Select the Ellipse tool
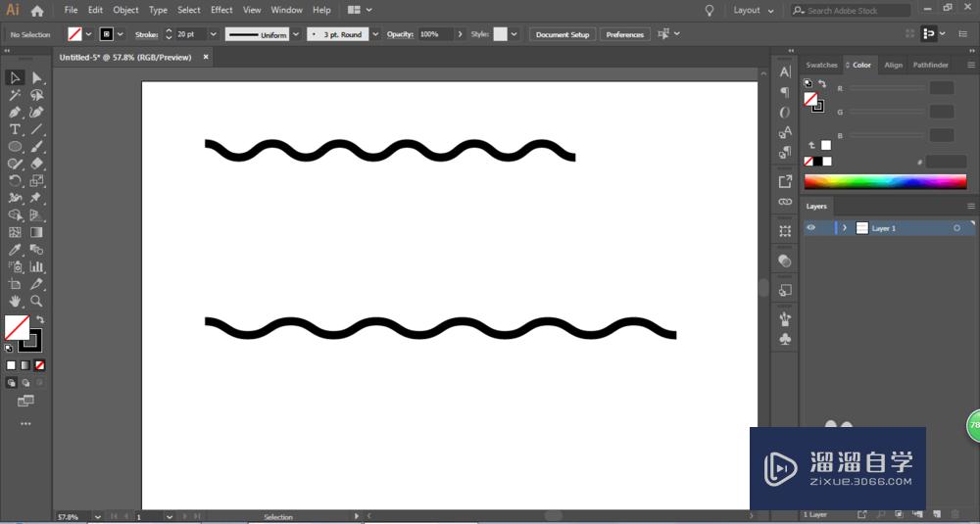 pos(15,147)
